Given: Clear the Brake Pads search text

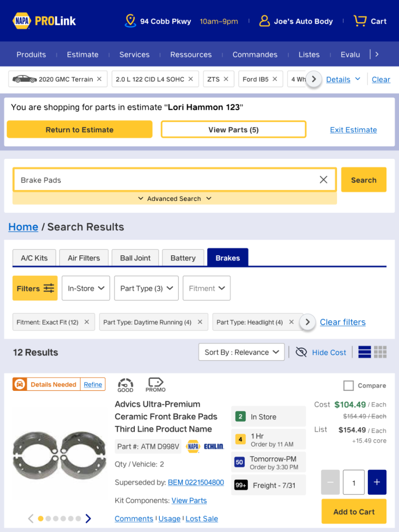Looking at the screenshot, I should point(323,179).
